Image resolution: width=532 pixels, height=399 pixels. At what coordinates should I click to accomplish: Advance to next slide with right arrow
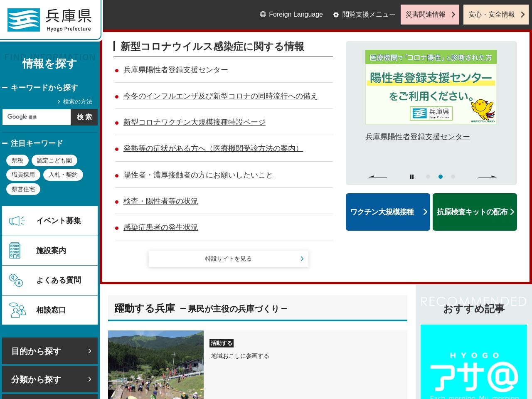tap(488, 177)
